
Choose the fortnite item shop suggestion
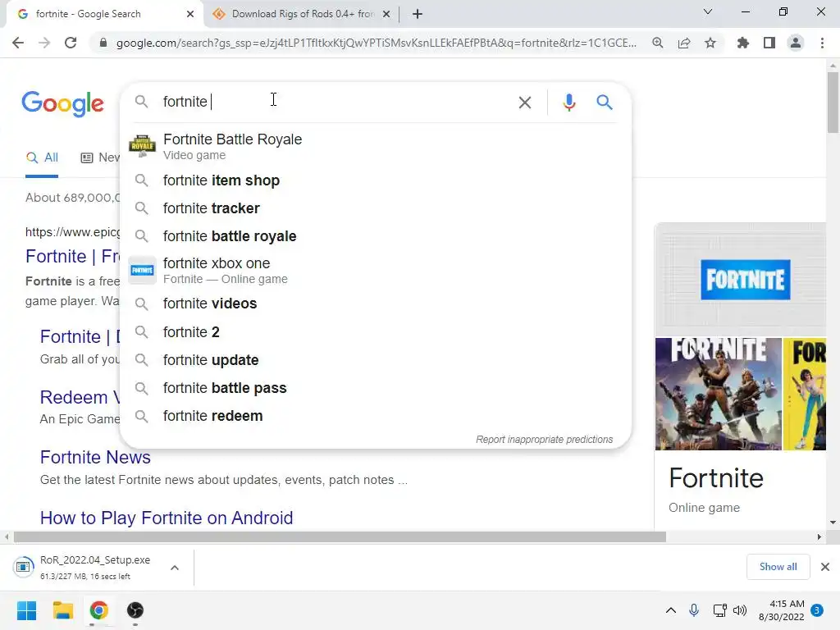[375, 180]
